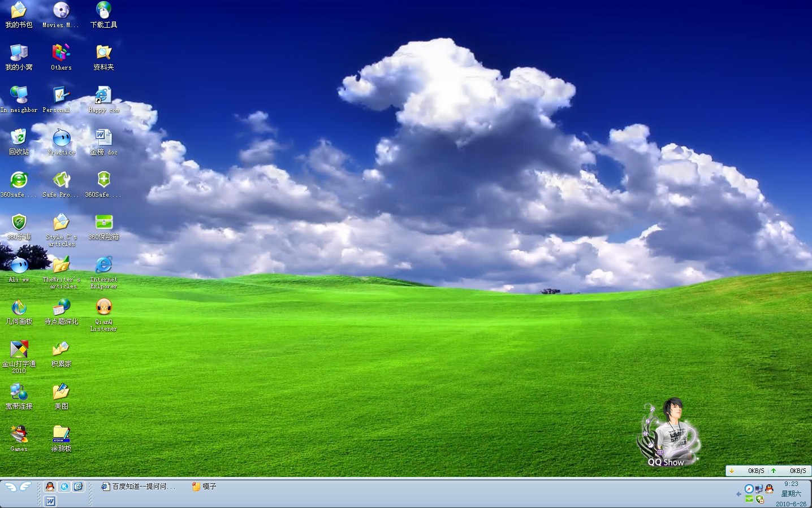
Task: Expand hidden tray icons with the arrow
Action: point(738,494)
